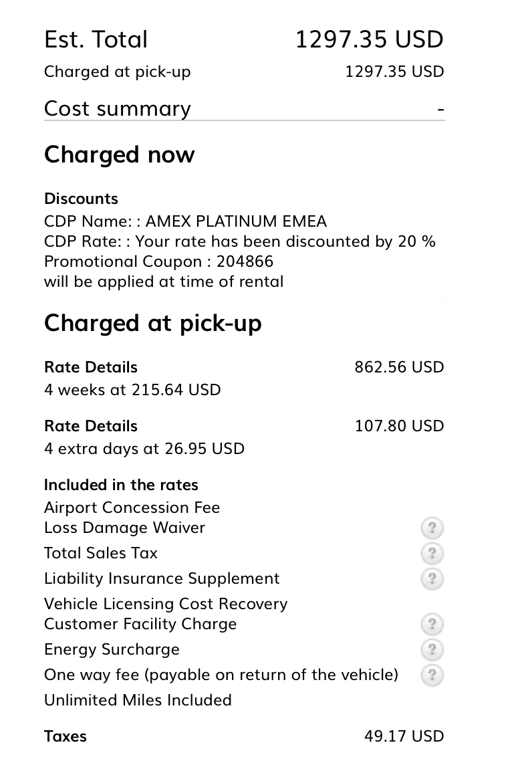Select the 862.56 USD weekly rate amount

pyautogui.click(x=399, y=367)
